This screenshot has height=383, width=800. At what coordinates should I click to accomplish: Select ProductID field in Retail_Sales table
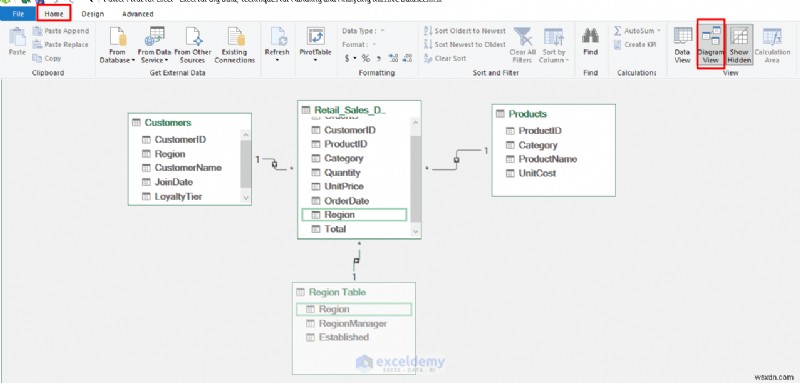[345, 144]
